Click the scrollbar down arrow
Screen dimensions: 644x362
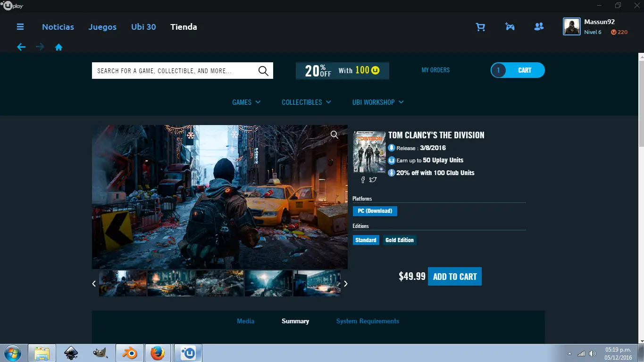tap(641, 340)
